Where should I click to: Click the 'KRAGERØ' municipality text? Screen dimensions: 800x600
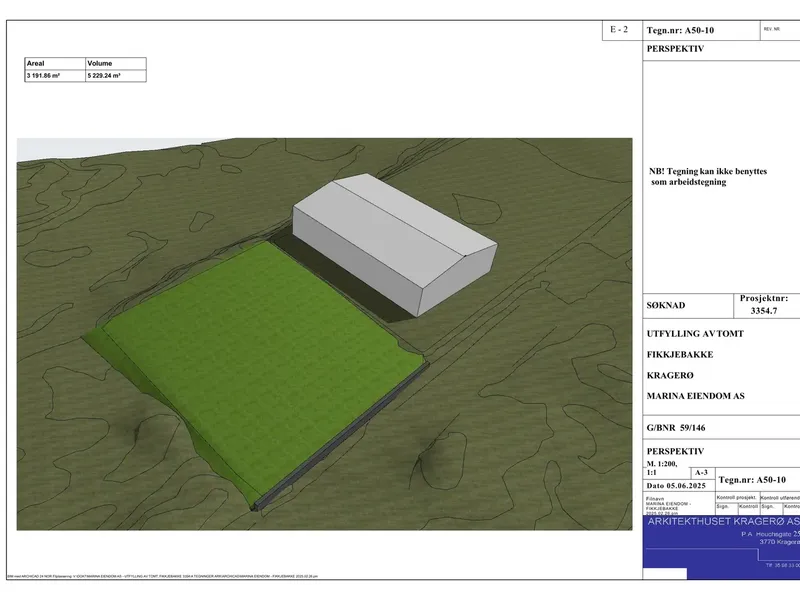coord(670,376)
